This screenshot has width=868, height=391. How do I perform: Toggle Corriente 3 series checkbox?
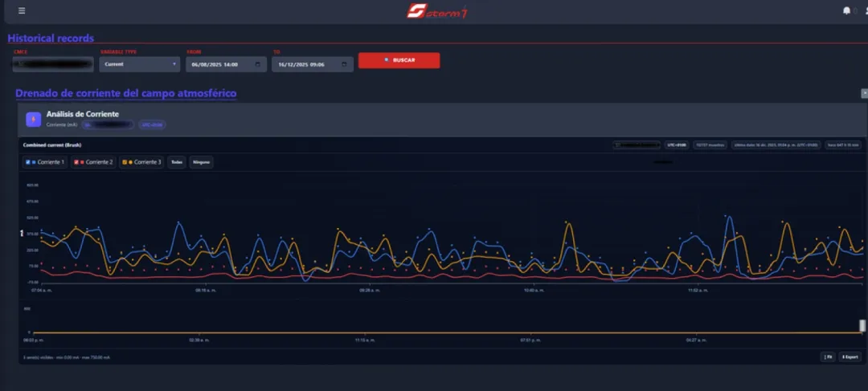tap(125, 162)
